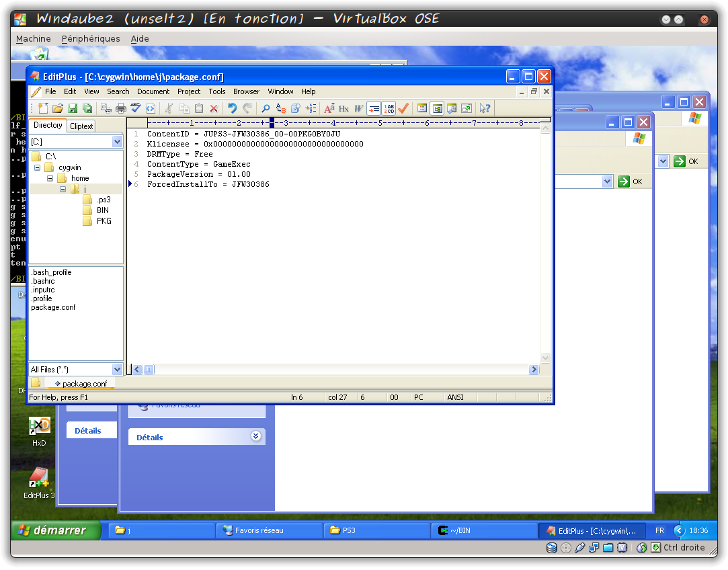Toggle the highlighted Directory Window toolbar button
The width and height of the screenshot is (728, 570).
coord(437,109)
